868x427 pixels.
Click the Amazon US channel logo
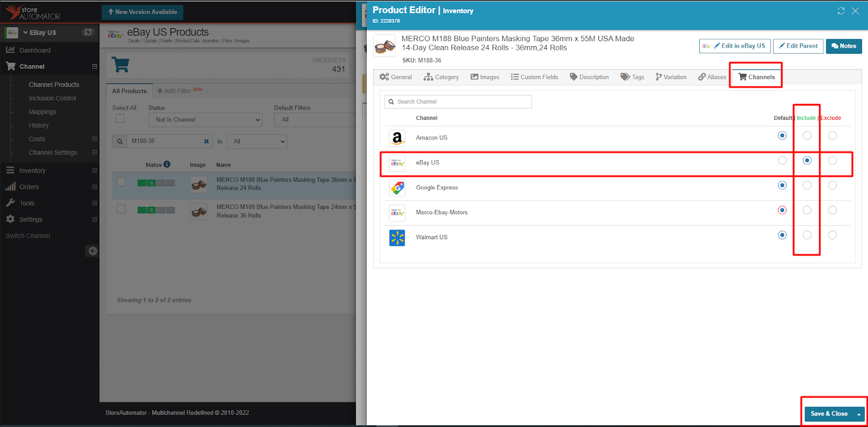397,138
